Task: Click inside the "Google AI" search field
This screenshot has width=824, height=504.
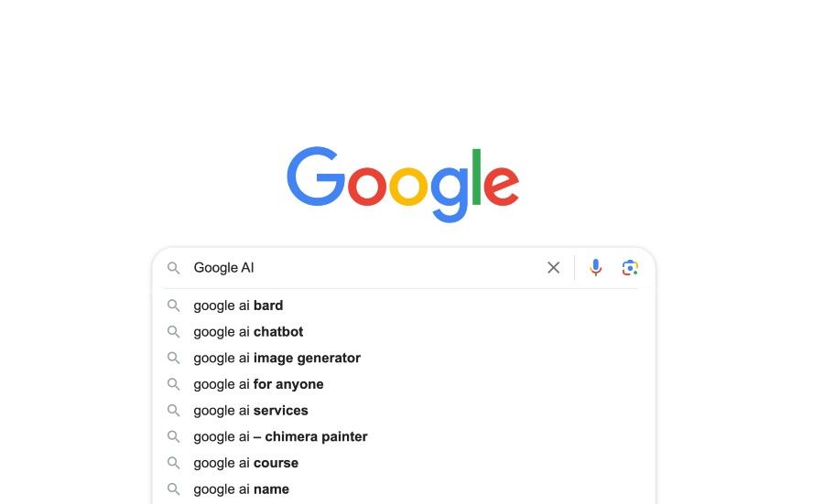Action: point(366,268)
